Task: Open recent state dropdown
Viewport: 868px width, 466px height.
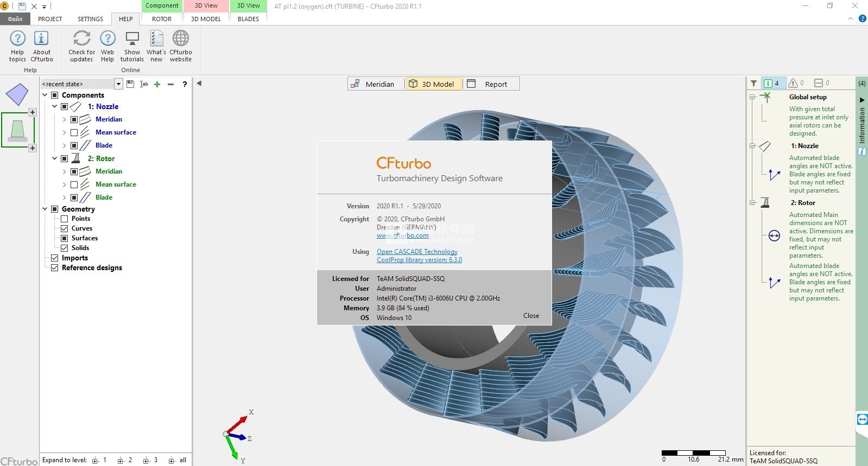Action: tap(118, 84)
